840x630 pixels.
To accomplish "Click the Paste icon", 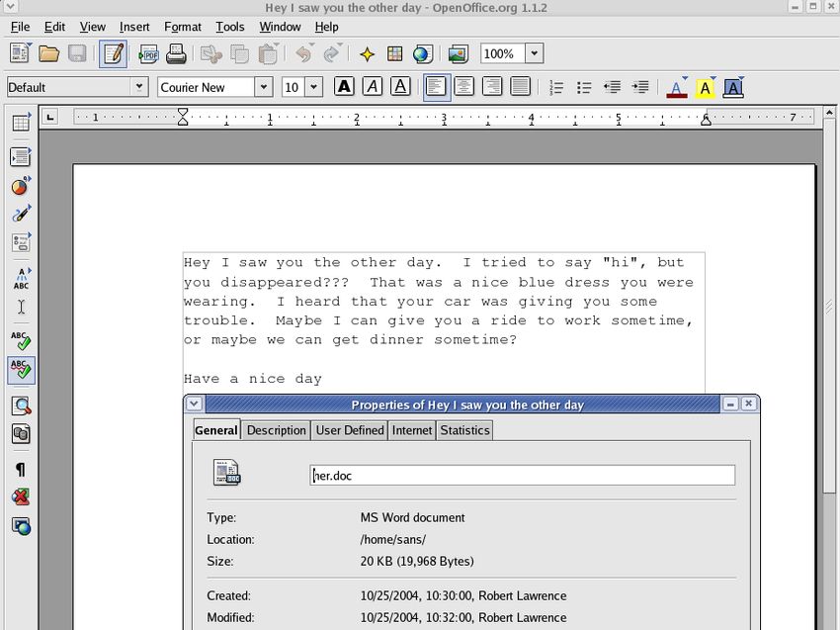I will click(268, 53).
